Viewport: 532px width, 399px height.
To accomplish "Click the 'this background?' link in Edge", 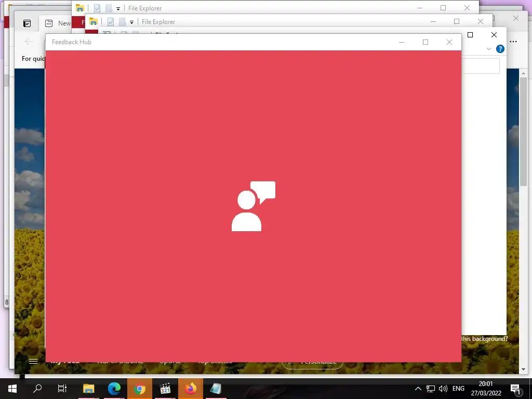I will tap(484, 339).
